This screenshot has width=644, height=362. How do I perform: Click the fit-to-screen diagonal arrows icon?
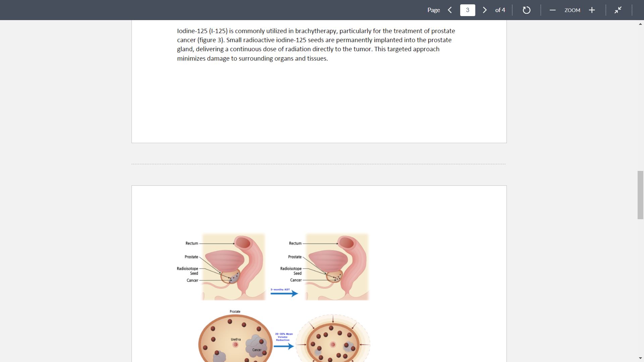[x=618, y=10]
